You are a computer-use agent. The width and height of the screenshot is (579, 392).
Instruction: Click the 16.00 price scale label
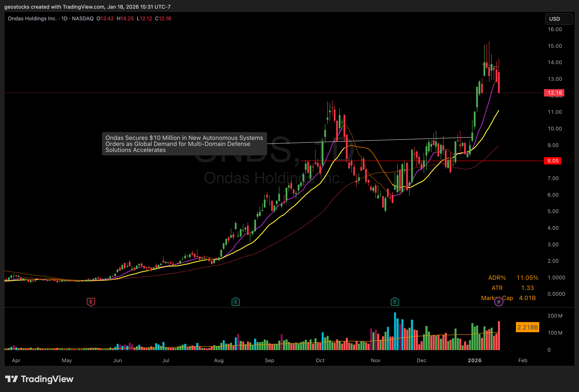pyautogui.click(x=555, y=29)
